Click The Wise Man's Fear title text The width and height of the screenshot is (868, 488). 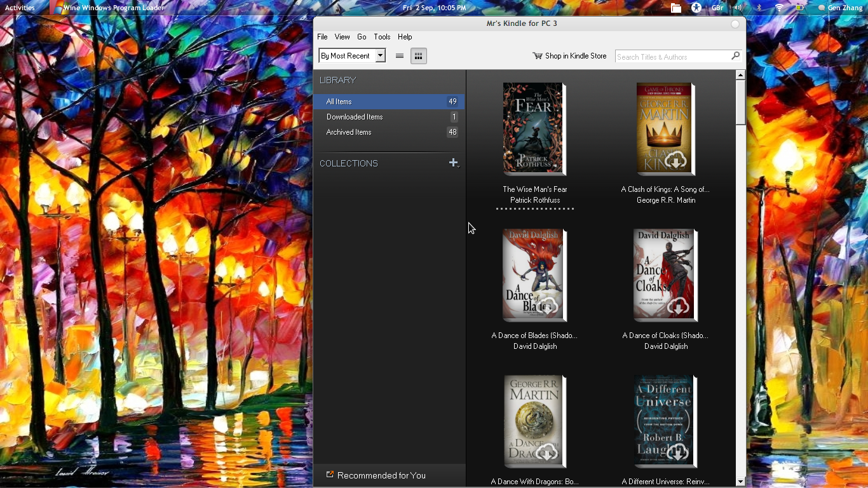(x=535, y=189)
